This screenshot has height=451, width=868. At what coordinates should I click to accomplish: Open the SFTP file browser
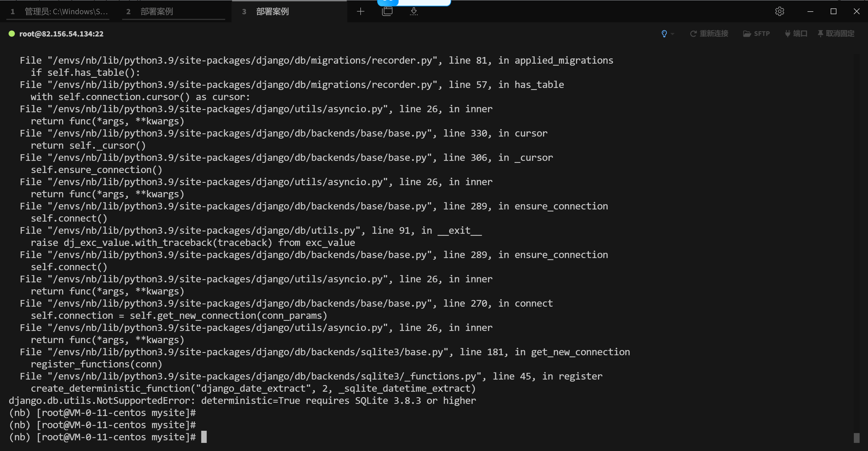(757, 34)
